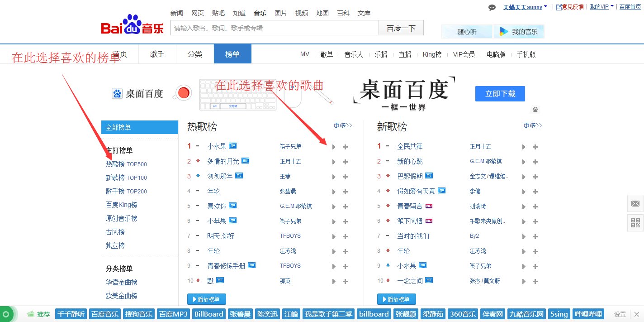Open the 天蝎天天sunny account dropdown

tap(524, 7)
